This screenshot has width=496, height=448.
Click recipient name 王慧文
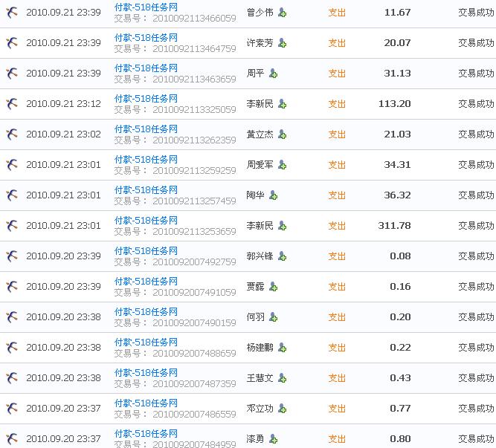pyautogui.click(x=260, y=378)
